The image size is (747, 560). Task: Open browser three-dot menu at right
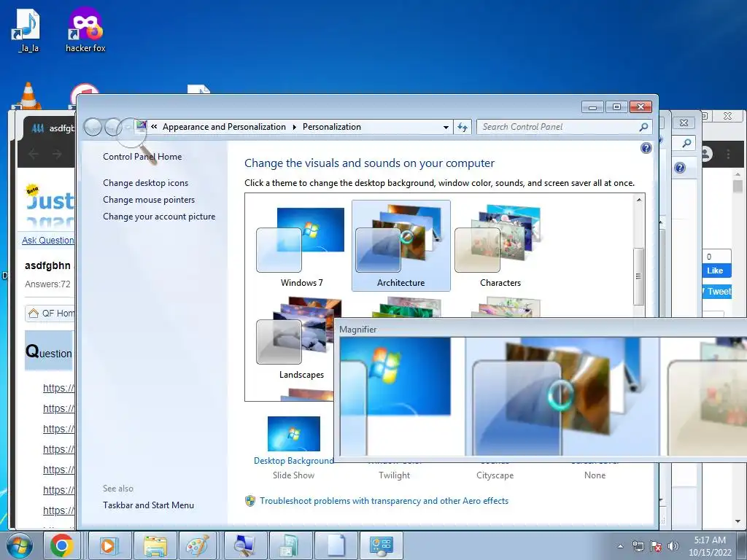tap(728, 155)
